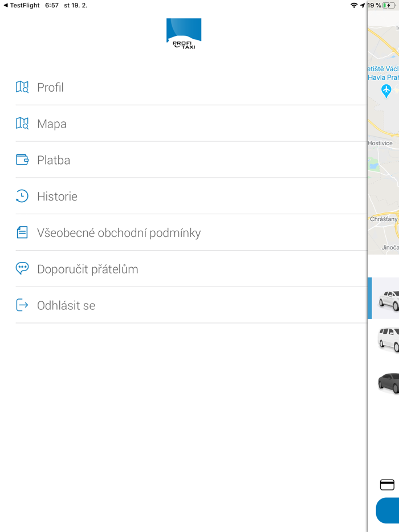Click the clock icon beside Historie
Image resolution: width=399 pixels, height=532 pixels.
pyautogui.click(x=22, y=196)
